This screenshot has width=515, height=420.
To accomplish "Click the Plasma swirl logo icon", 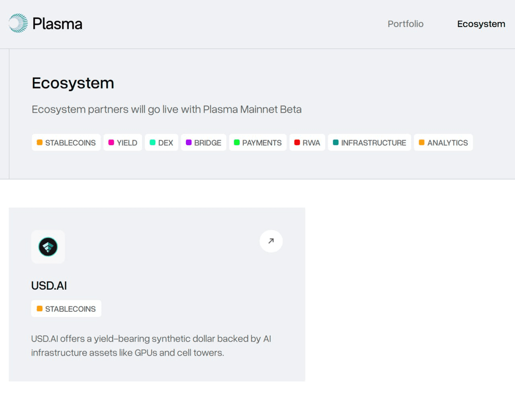I will pos(18,23).
